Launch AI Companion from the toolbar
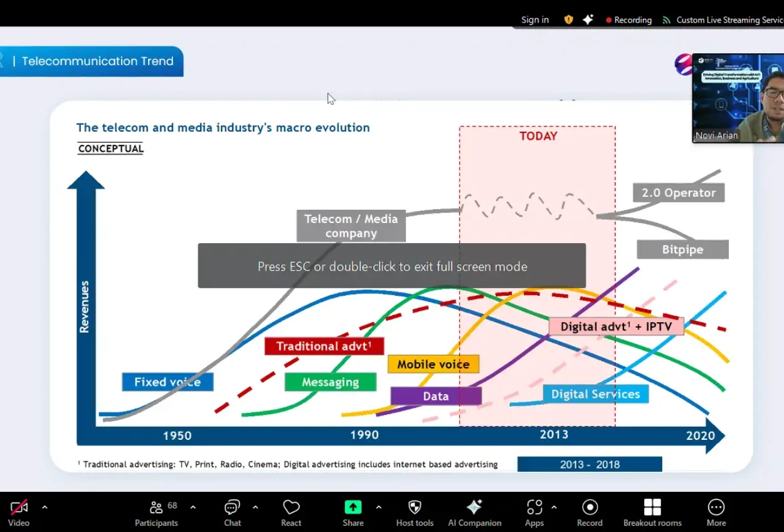This screenshot has height=532, width=784. pyautogui.click(x=475, y=513)
